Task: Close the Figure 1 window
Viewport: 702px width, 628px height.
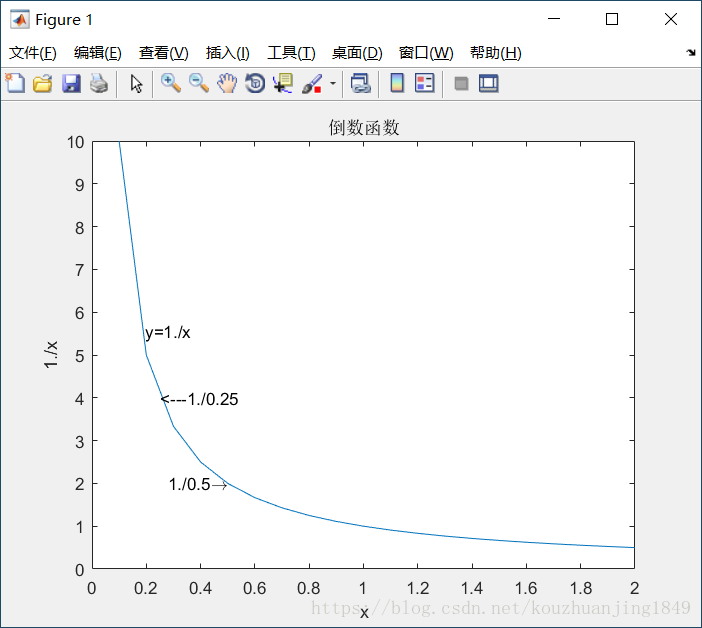Action: point(671,19)
